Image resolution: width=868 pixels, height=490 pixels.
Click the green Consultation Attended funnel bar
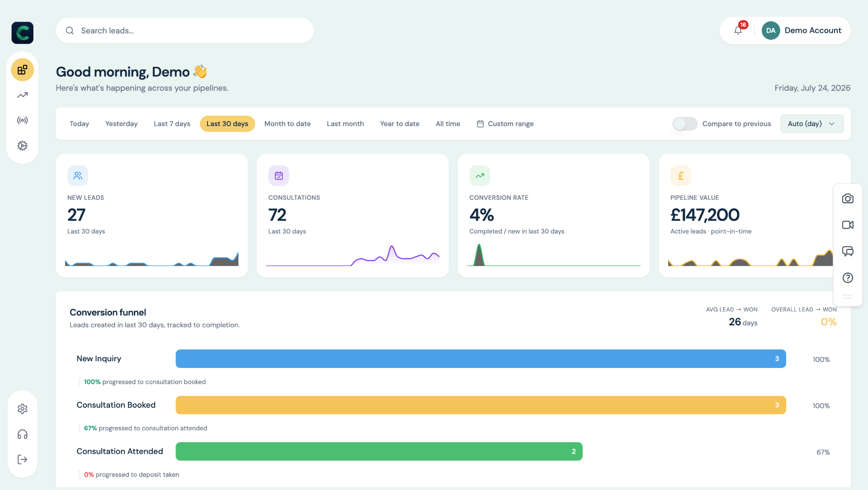click(x=379, y=451)
